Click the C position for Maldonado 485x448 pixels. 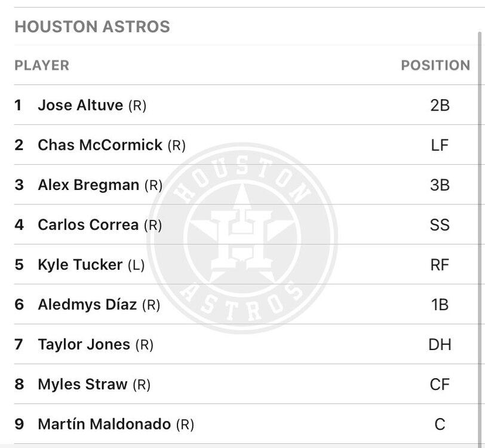point(440,424)
